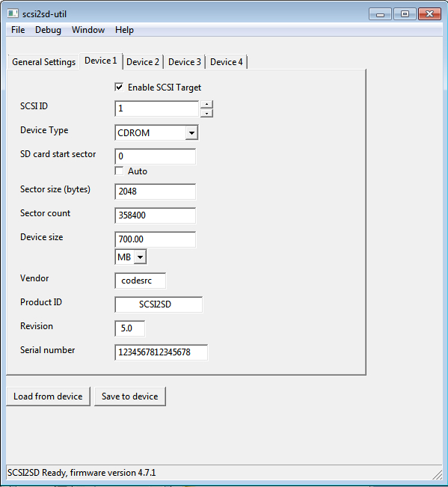Open the Help menu
Image resolution: width=448 pixels, height=487 pixels.
pos(124,30)
